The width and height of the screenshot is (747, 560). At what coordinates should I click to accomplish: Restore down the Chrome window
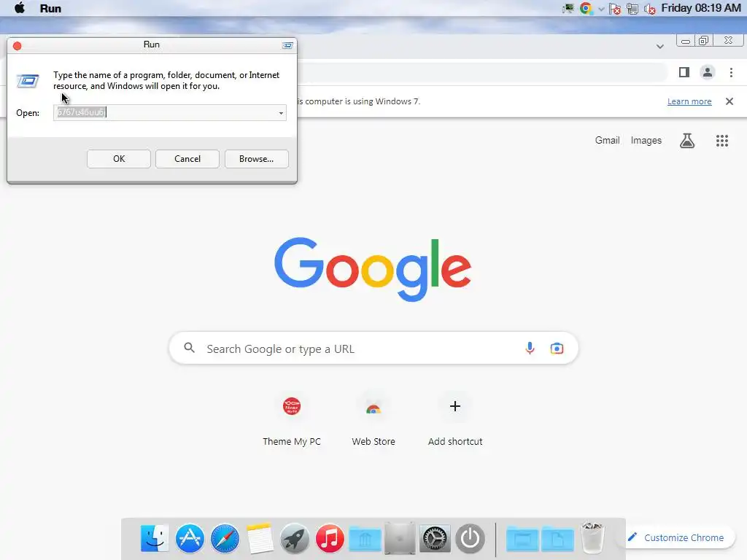(x=704, y=41)
